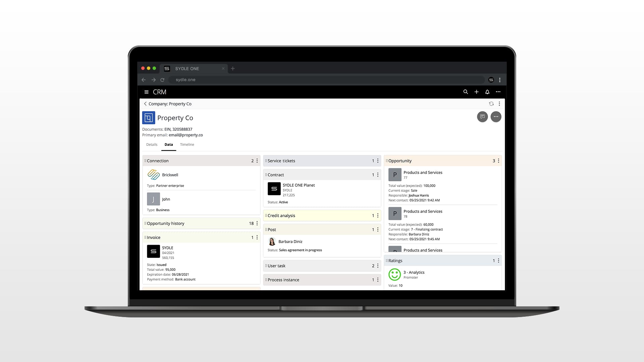The image size is (644, 362).
Task: Open the notifications bell
Action: coord(487,92)
